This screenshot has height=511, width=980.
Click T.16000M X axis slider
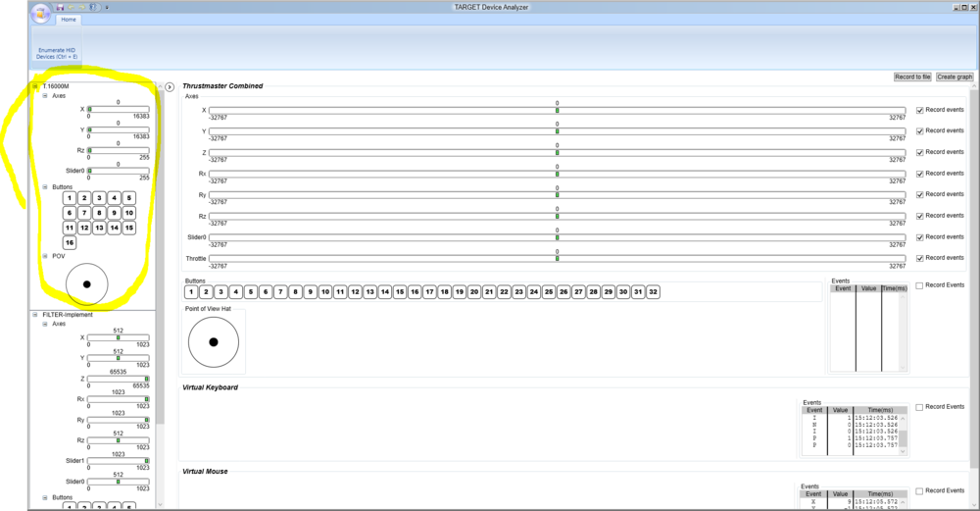(x=119, y=110)
